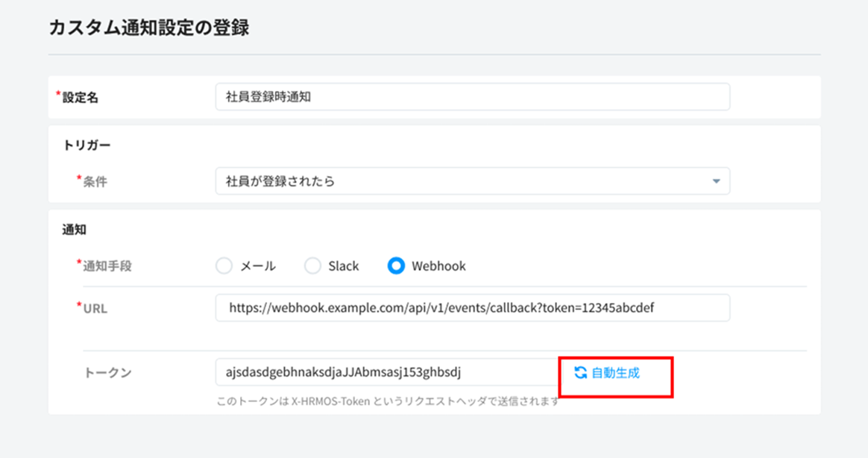868x458 pixels.
Task: Click into the URL text field
Action: (472, 307)
